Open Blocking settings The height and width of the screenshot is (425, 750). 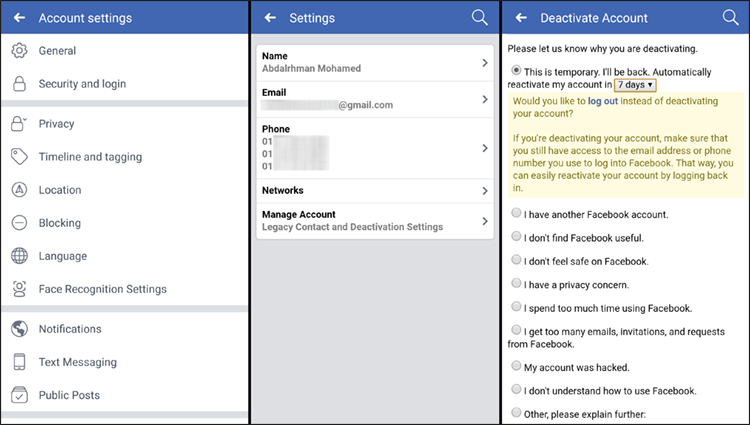tap(124, 223)
